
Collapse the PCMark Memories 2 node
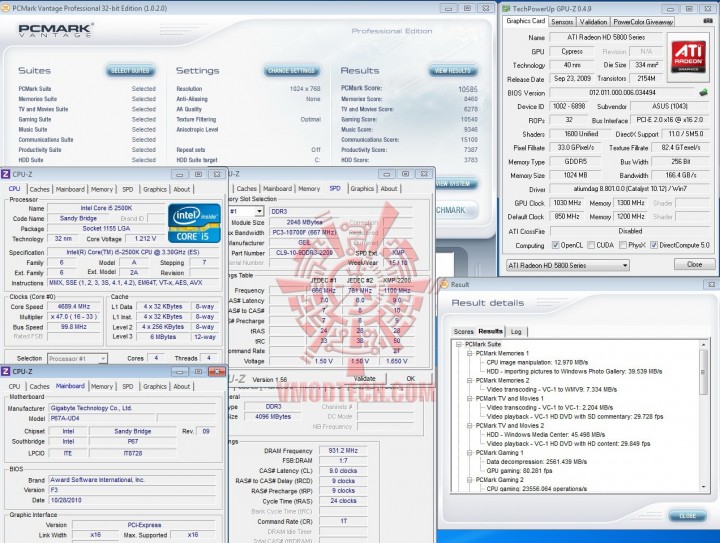(x=469, y=381)
